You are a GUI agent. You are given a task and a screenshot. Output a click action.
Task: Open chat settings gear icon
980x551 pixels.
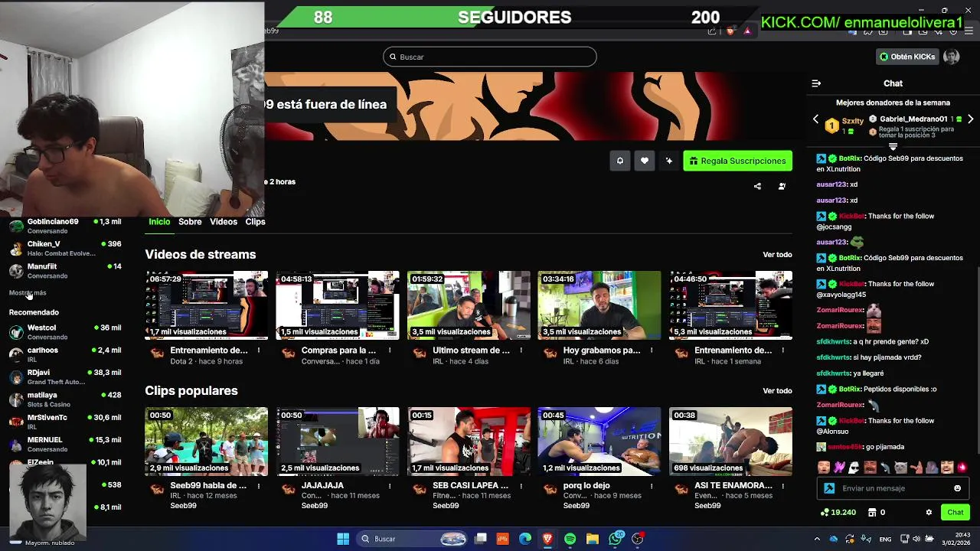pyautogui.click(x=929, y=513)
